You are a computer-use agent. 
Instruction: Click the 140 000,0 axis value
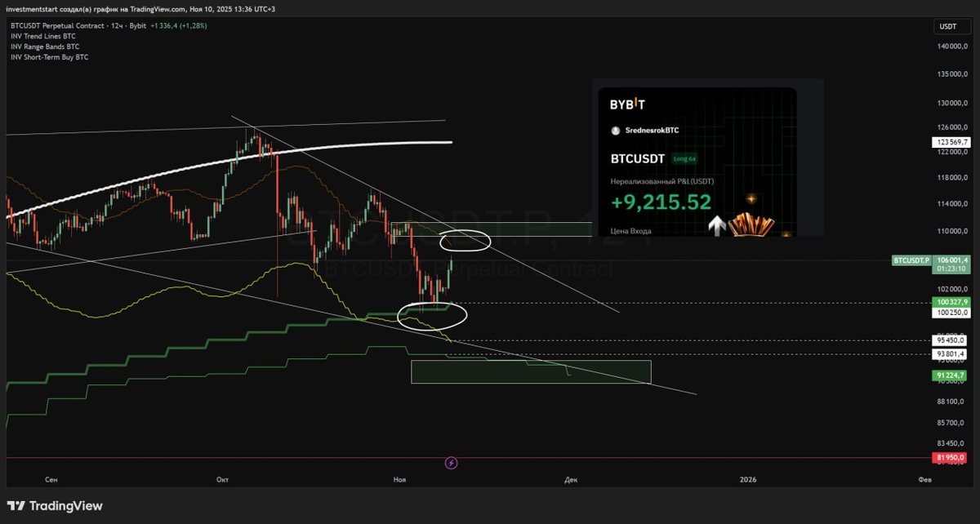tap(953, 47)
